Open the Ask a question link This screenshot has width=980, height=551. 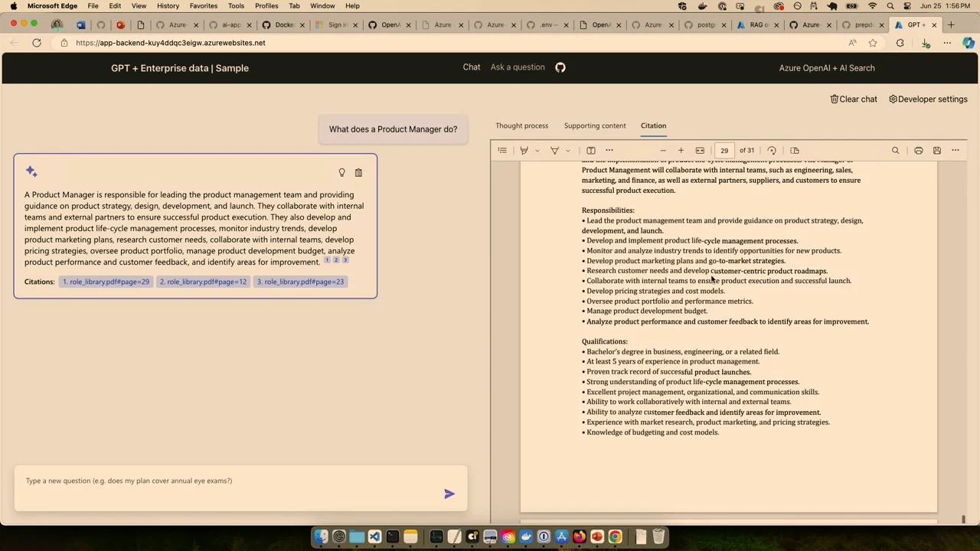[518, 67]
